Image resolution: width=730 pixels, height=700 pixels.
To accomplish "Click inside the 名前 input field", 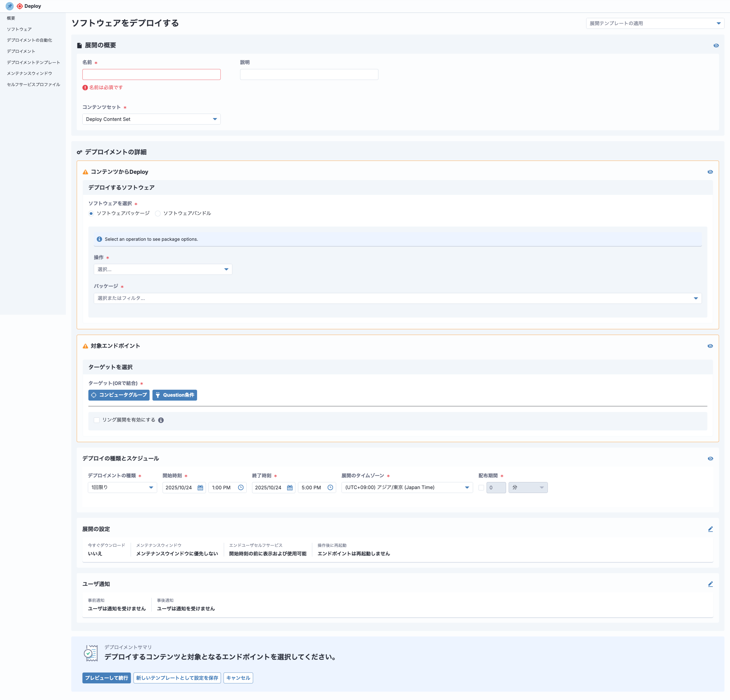I will coord(151,74).
